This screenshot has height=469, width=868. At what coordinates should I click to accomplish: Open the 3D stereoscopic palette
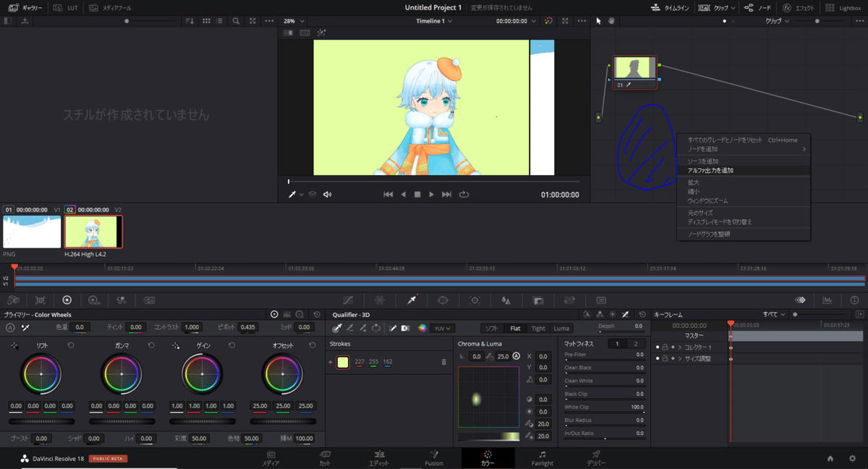tap(600, 300)
